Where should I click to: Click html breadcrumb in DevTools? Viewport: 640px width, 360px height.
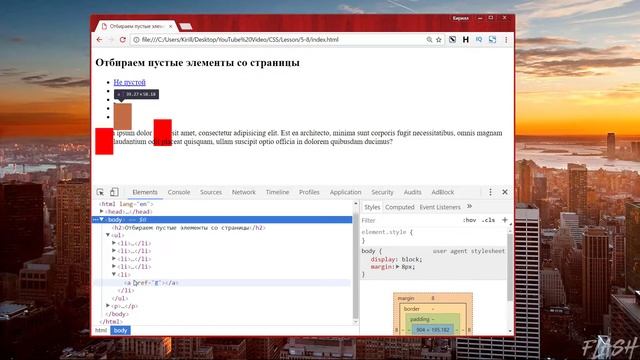pos(101,330)
